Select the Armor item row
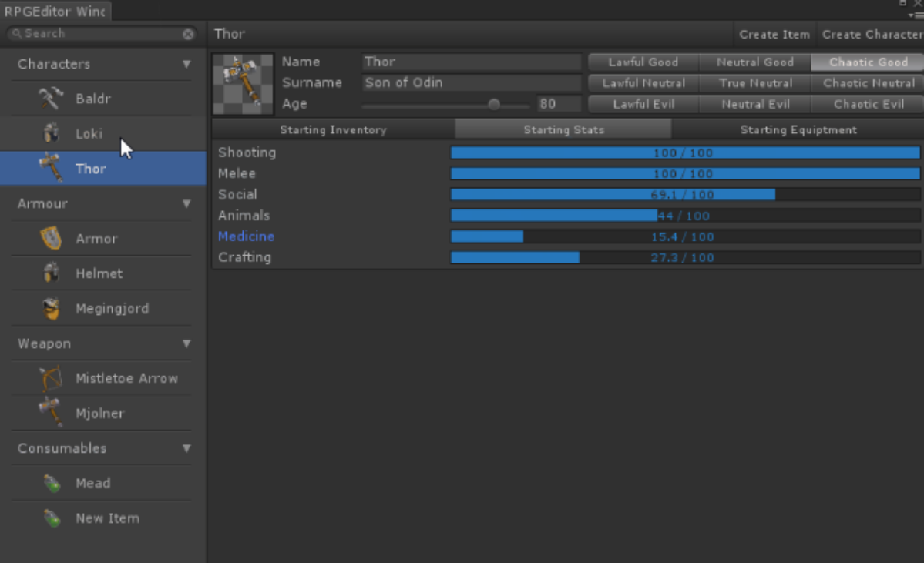The image size is (924, 563). [x=103, y=239]
